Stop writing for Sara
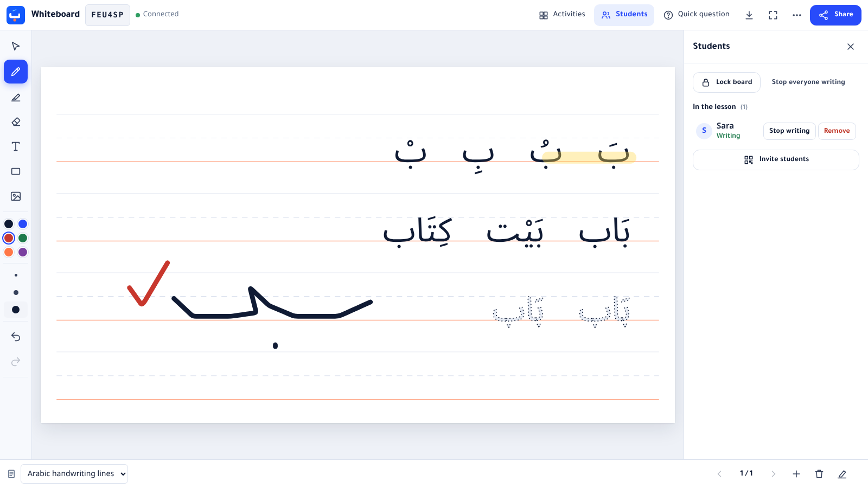This screenshot has height=488, width=868. point(789,131)
